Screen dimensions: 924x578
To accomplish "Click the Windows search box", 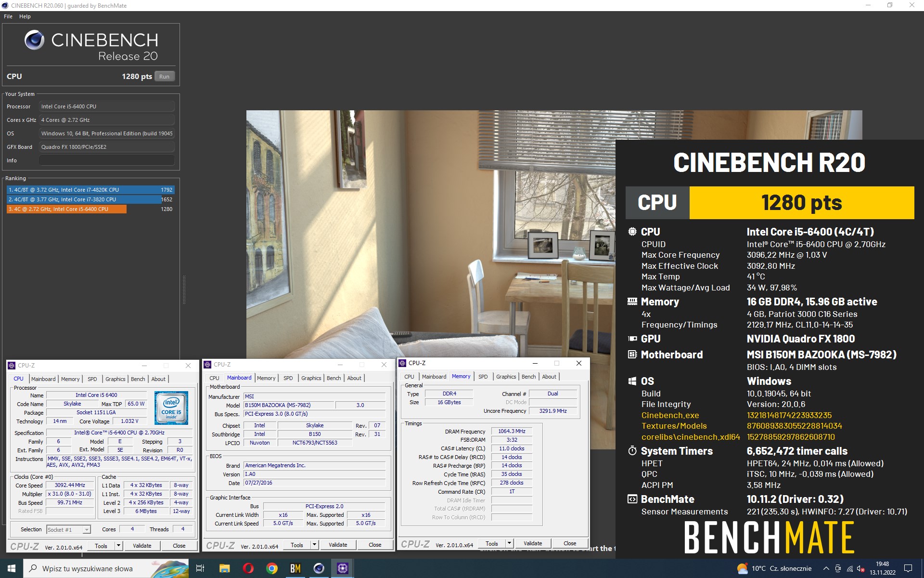I will [x=106, y=568].
